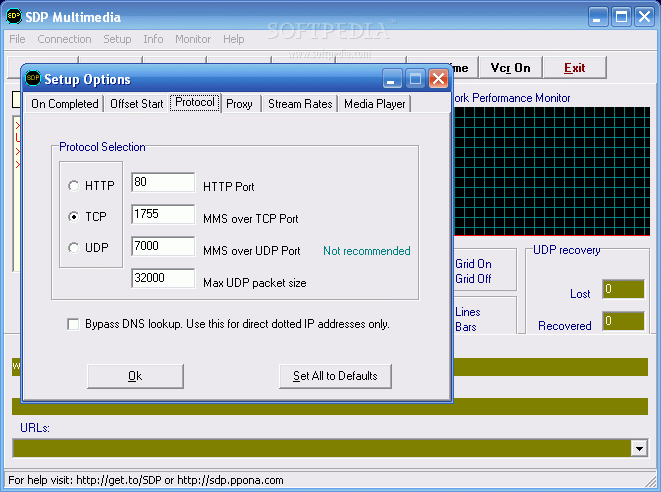Viewport: 661px width, 492px height.
Task: Click the 'Recovered' label in UDP recovery
Action: click(564, 326)
